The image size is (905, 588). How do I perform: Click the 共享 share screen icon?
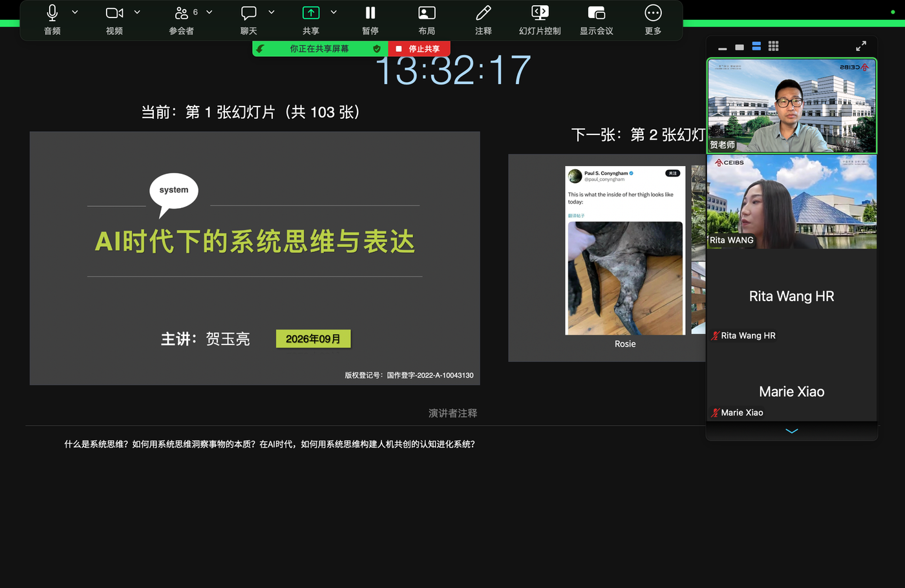(311, 13)
